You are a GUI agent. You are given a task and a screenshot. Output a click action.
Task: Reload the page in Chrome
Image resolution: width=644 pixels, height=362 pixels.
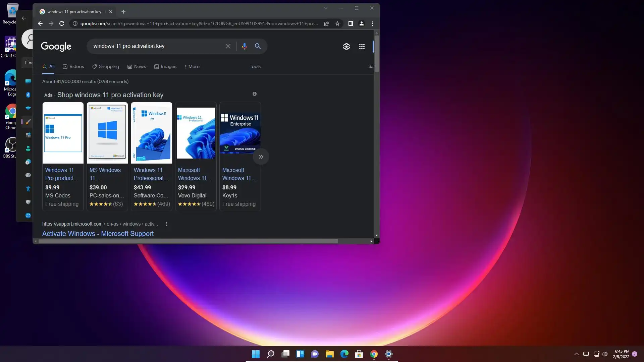coord(62,23)
